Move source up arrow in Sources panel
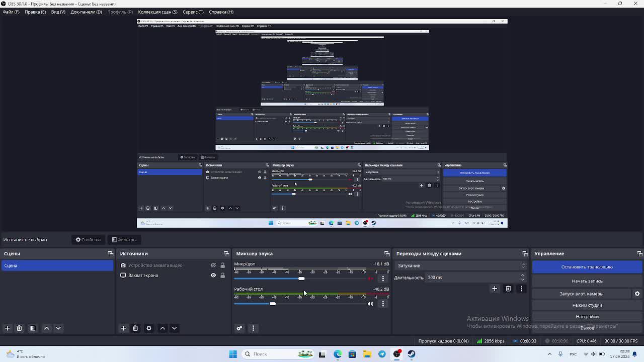This screenshot has width=644, height=362. (163, 328)
